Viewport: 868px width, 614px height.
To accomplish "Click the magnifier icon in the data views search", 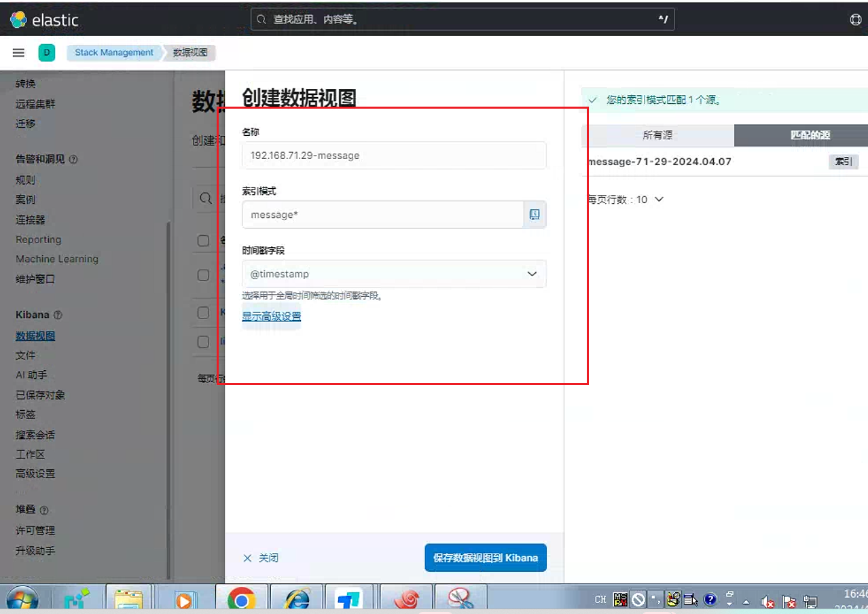I will point(204,198).
